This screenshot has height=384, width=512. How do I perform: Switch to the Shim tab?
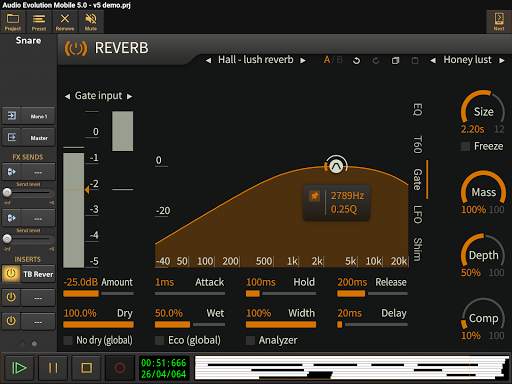click(418, 249)
